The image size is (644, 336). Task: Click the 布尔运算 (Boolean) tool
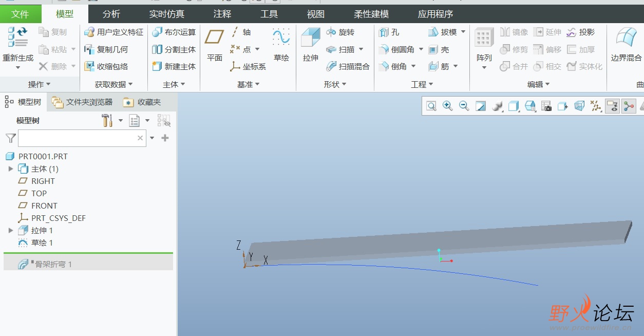(x=174, y=32)
